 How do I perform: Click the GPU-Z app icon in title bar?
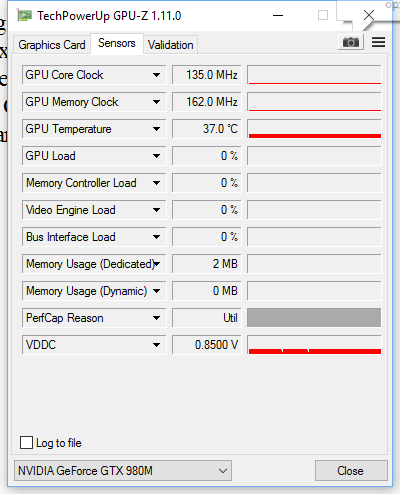point(25,16)
